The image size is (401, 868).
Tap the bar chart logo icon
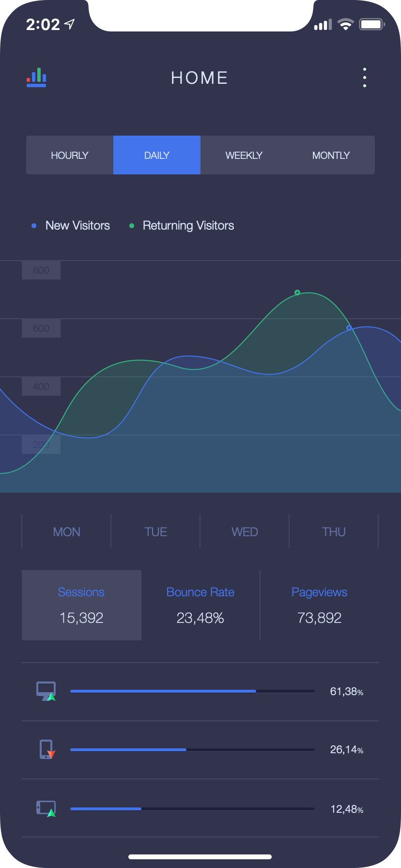coord(36,77)
